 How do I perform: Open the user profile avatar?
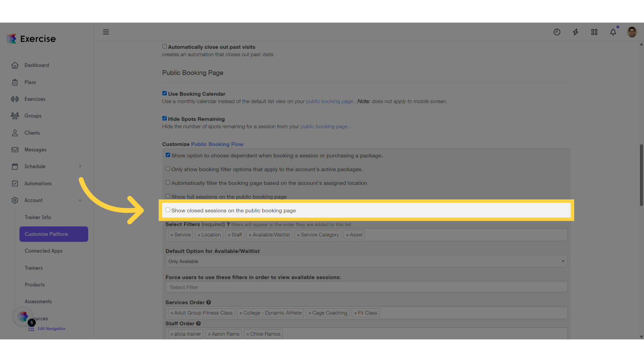(632, 32)
